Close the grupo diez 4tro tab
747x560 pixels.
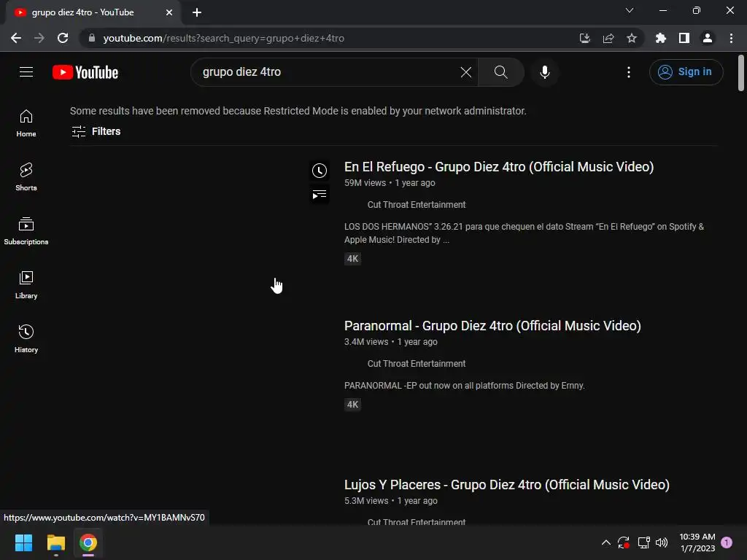coord(169,12)
